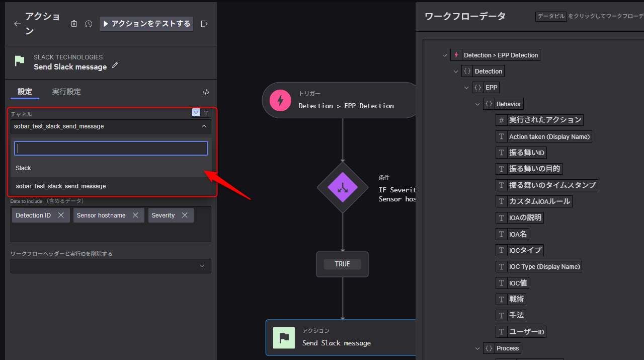
Task: Click the T icon beside 振る舞いID
Action: click(501, 153)
